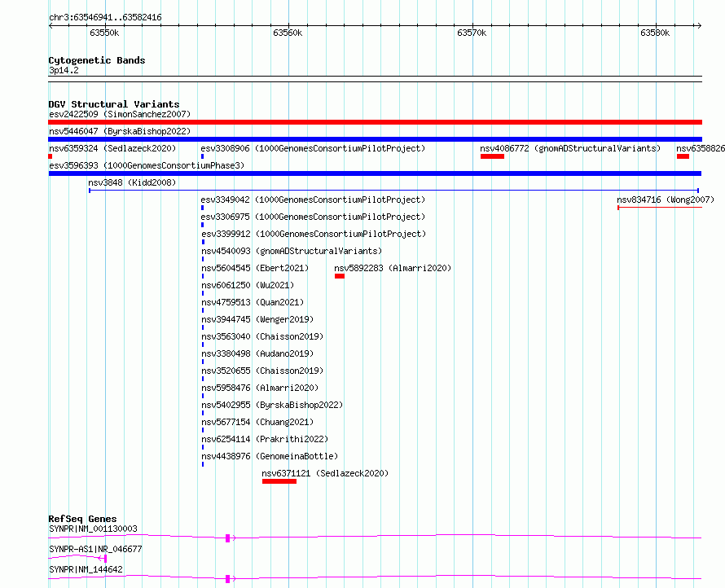Click the nsv4086772 (gnomADStructuralVariants) label
725x588 pixels.
tap(570, 148)
